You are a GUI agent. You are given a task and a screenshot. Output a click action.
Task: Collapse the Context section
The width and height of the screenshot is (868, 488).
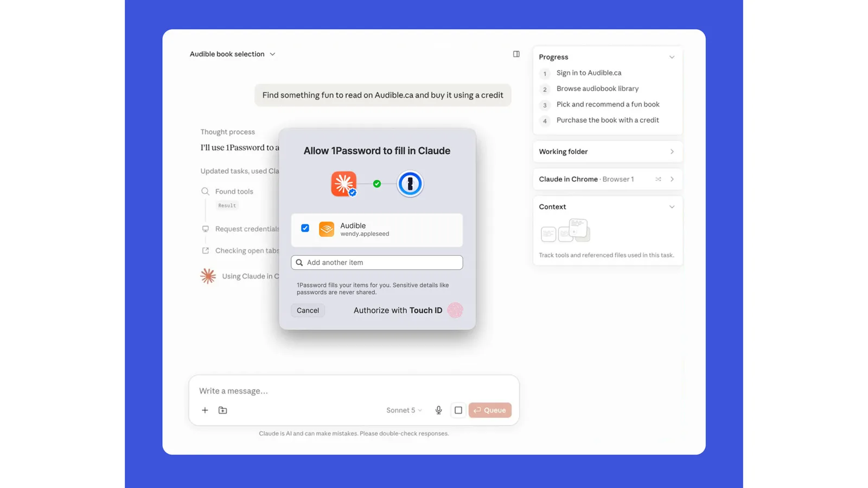point(672,207)
